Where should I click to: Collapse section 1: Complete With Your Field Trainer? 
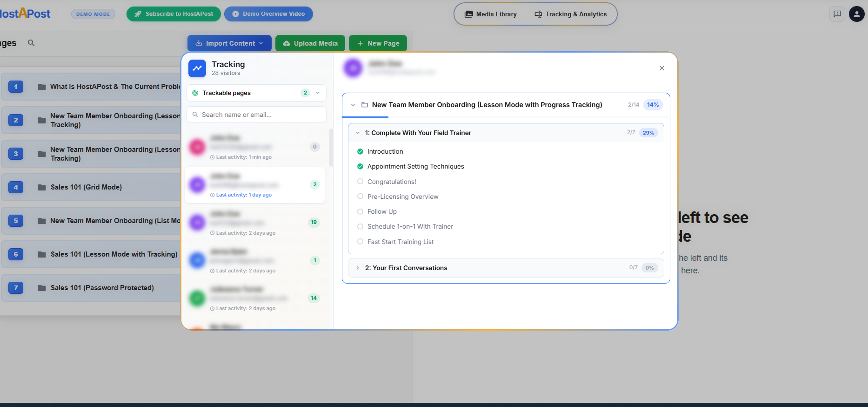coord(358,133)
